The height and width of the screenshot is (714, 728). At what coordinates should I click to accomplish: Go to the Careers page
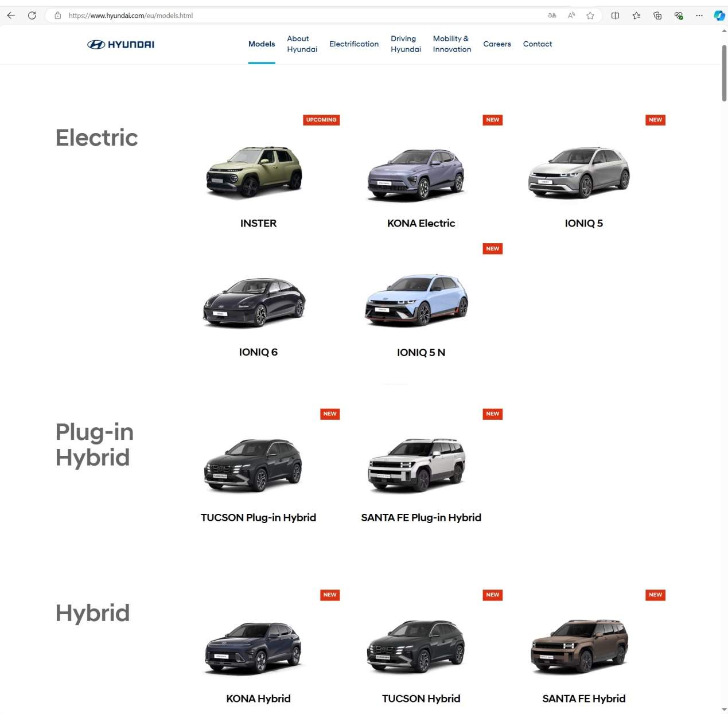pos(497,44)
